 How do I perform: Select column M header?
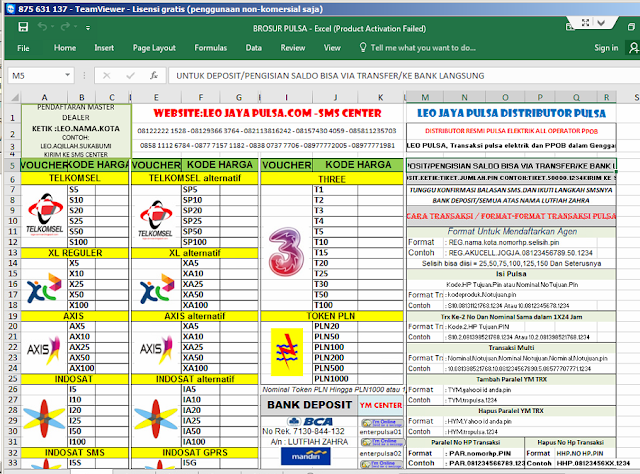click(x=425, y=97)
